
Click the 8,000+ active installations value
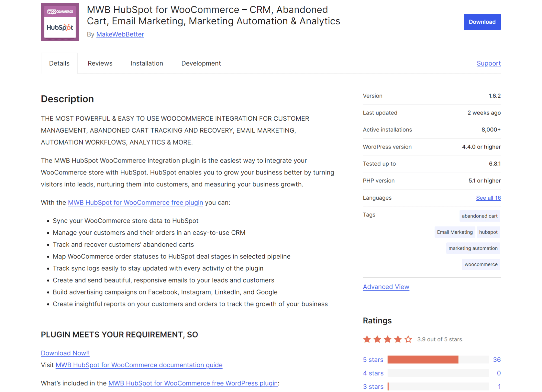(491, 130)
